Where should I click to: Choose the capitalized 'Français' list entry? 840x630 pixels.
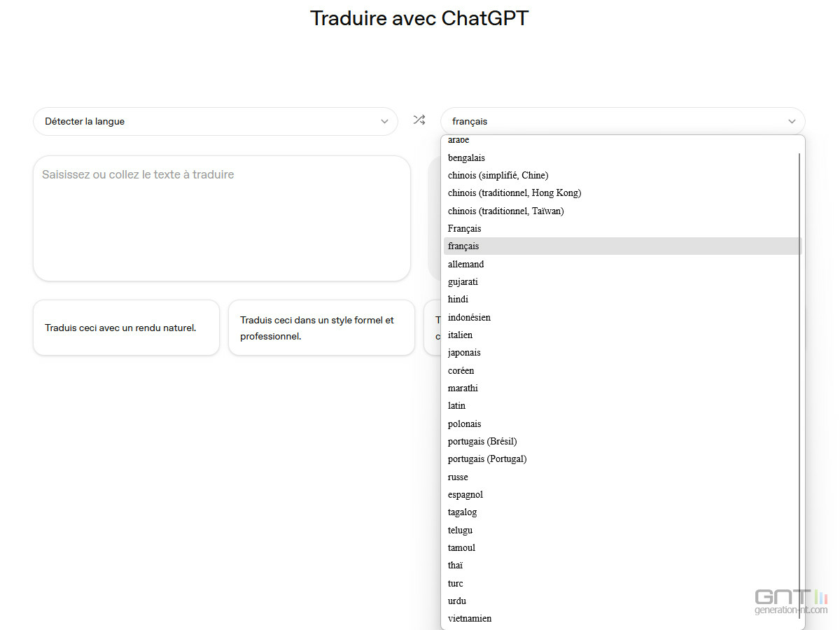tap(464, 228)
